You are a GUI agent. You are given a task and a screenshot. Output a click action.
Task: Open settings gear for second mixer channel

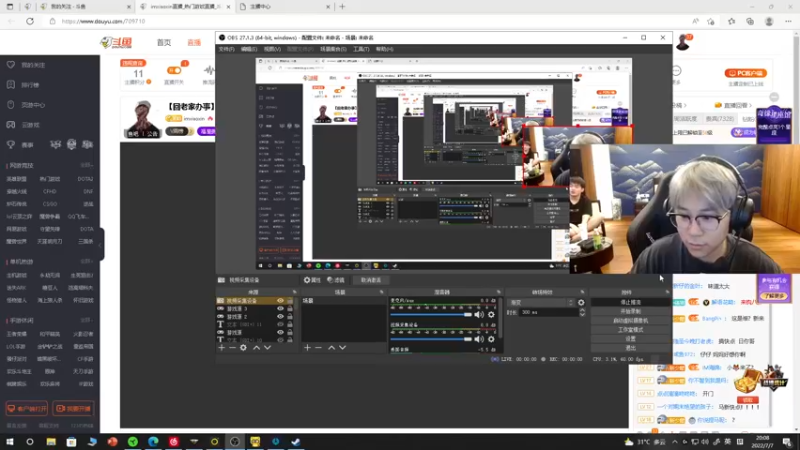491,339
